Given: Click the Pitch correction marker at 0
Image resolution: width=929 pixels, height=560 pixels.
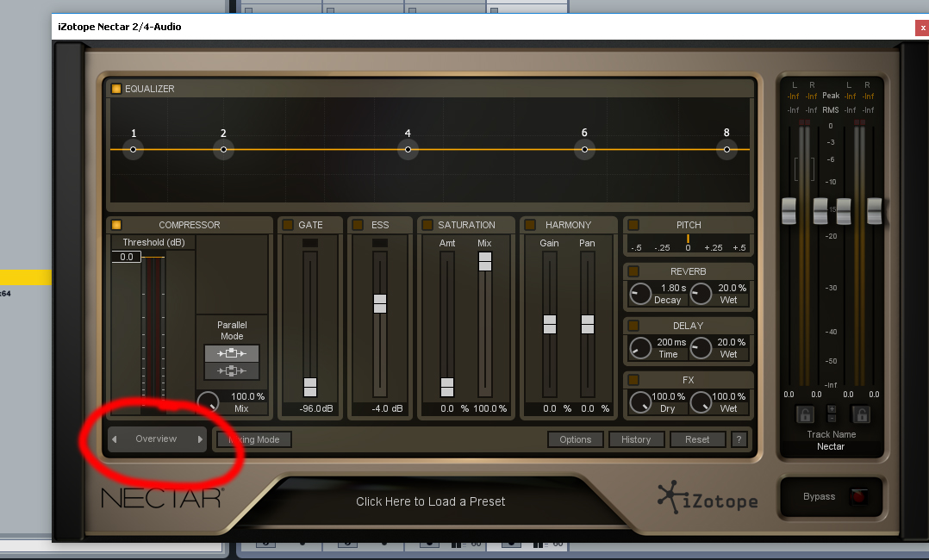Looking at the screenshot, I should 688,239.
